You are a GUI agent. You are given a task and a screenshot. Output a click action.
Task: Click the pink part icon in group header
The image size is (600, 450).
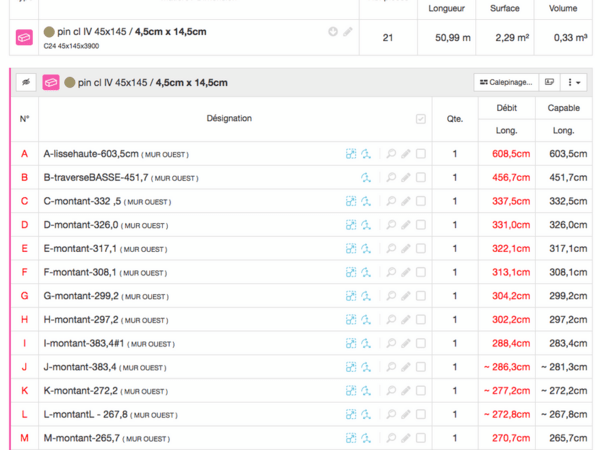click(x=51, y=82)
